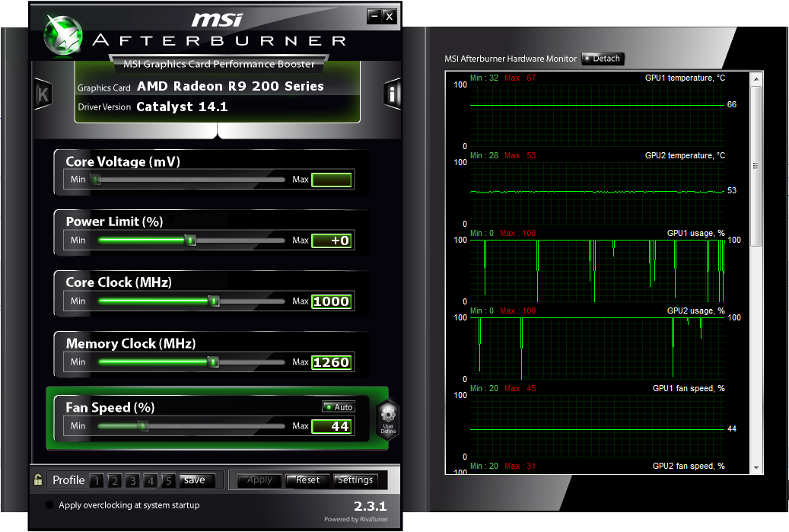Open User Define fan settings gear
The height and width of the screenshot is (532, 789).
(388, 420)
